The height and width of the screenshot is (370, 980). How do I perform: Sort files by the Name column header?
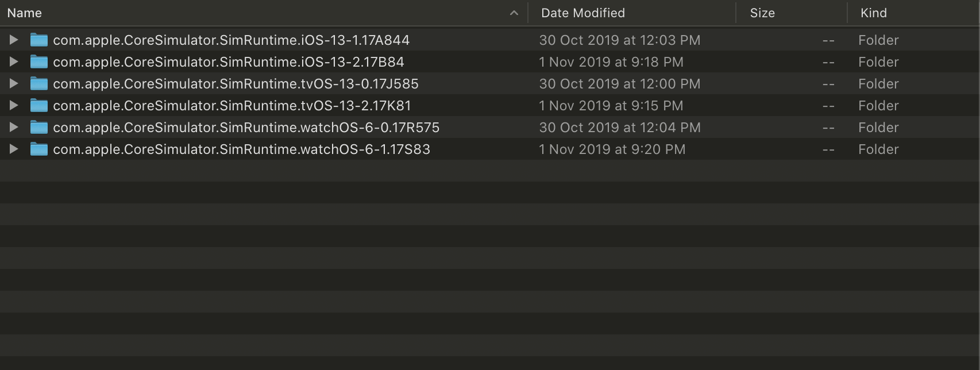25,13
